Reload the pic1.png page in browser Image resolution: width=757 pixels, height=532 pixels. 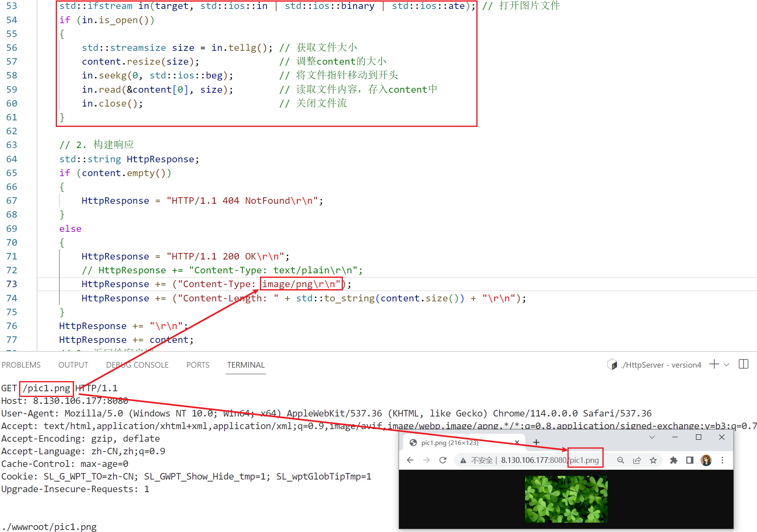click(443, 460)
